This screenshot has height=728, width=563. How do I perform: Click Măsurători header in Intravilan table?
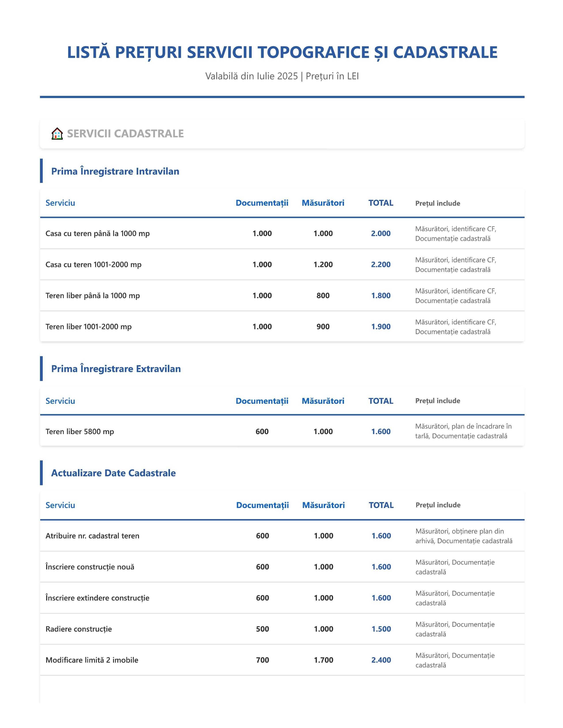[323, 203]
